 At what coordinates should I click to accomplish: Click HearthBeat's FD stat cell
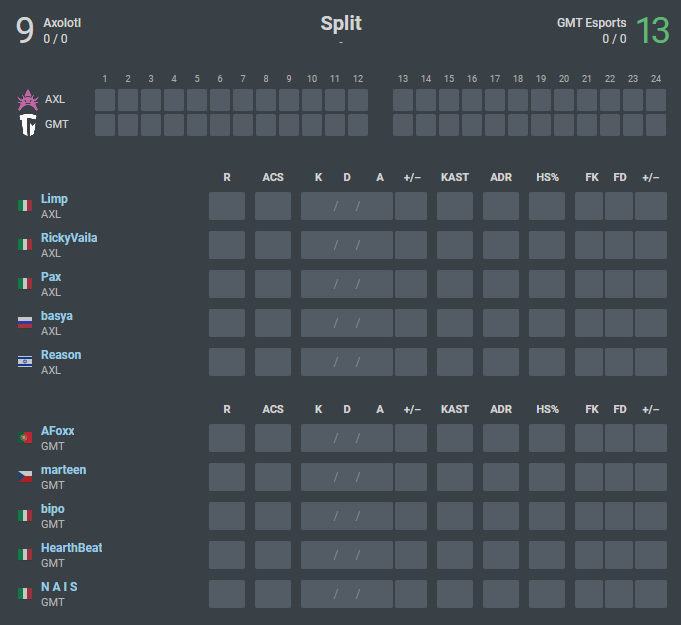click(x=619, y=555)
